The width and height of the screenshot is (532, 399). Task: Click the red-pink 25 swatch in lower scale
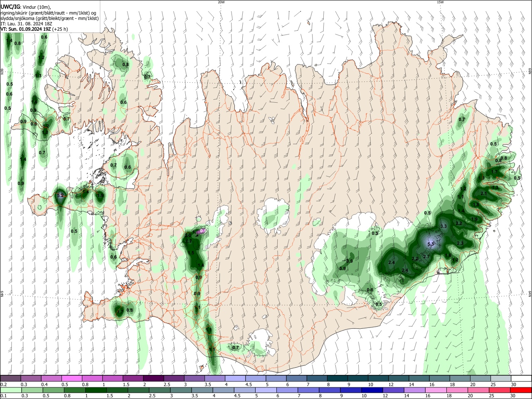[499, 390]
